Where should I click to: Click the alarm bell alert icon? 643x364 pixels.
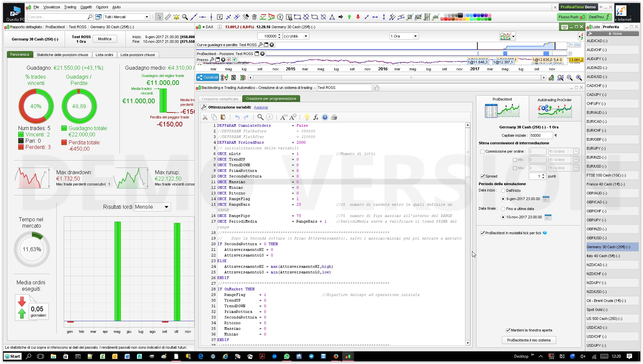176,17
